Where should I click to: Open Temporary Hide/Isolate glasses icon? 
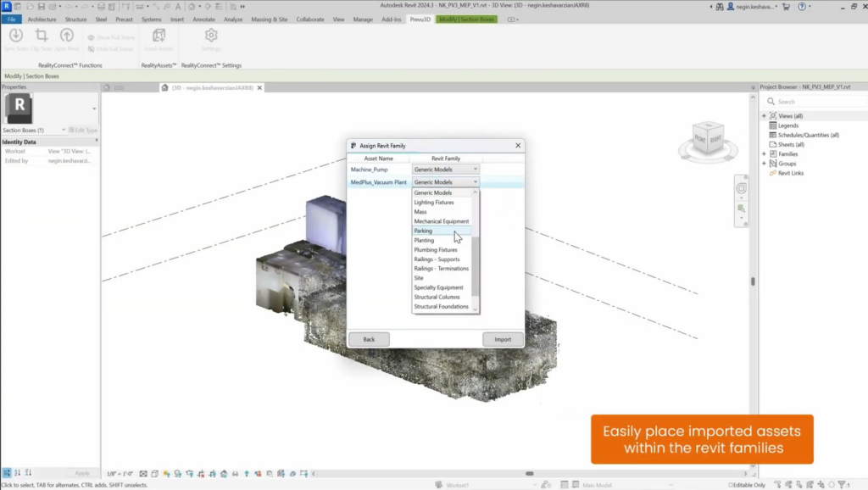tap(236, 474)
